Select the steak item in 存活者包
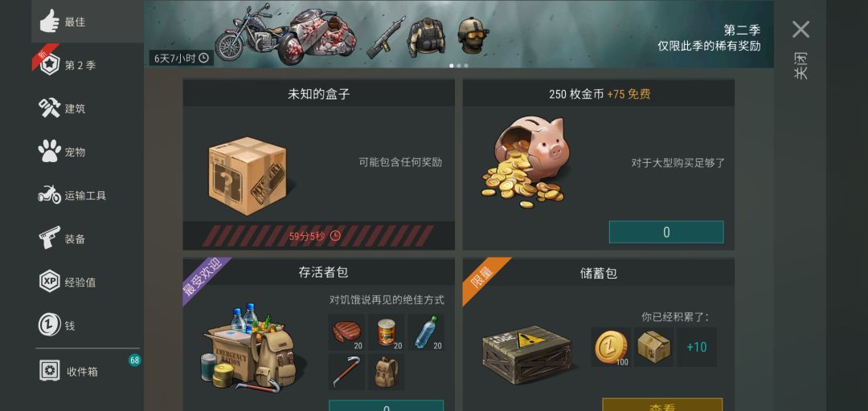The image size is (868, 411). tap(346, 332)
